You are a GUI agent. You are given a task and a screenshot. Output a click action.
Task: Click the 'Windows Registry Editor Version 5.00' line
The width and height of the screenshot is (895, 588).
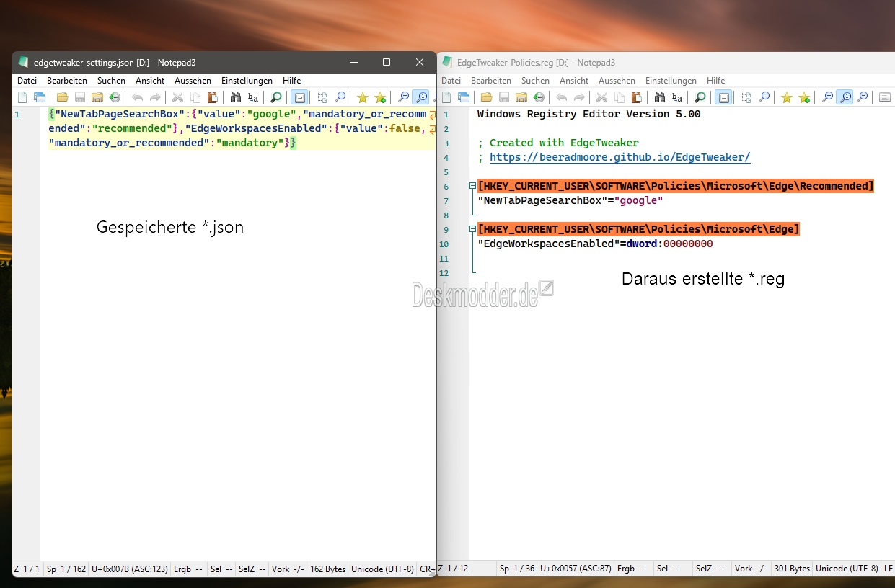coord(588,114)
